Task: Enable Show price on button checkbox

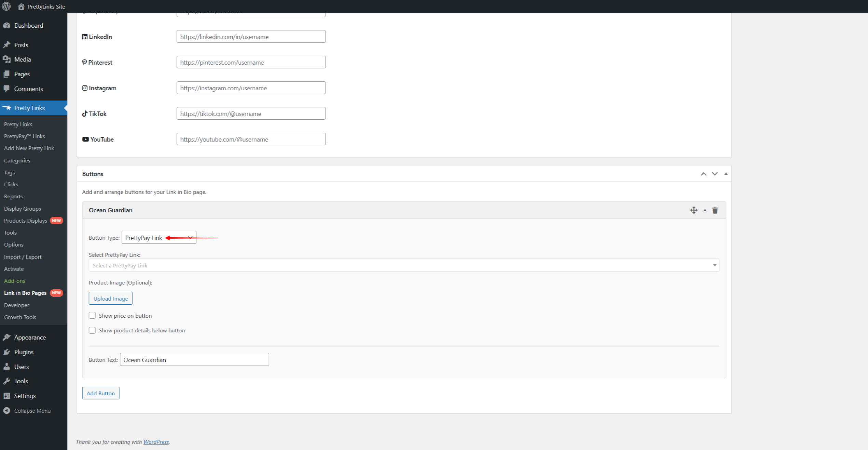Action: coord(92,315)
